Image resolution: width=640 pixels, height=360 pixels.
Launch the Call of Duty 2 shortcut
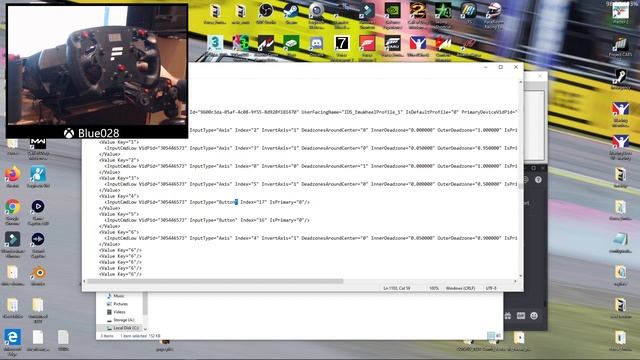[418, 15]
